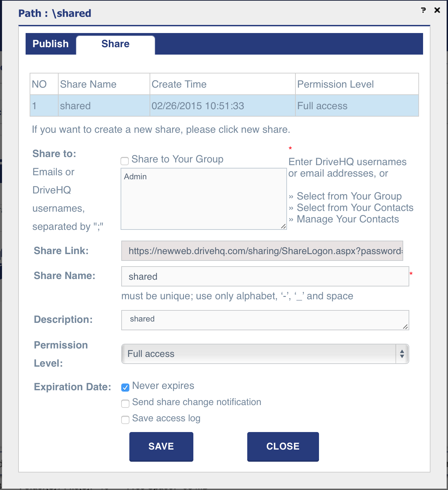448x490 pixels.
Task: Click Select from Your Group link
Action: [x=349, y=196]
